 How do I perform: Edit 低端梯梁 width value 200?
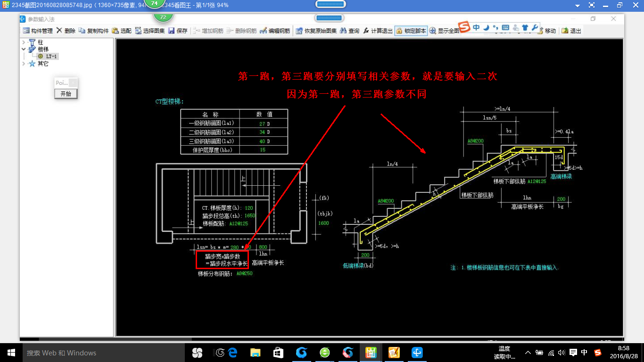[x=366, y=255]
